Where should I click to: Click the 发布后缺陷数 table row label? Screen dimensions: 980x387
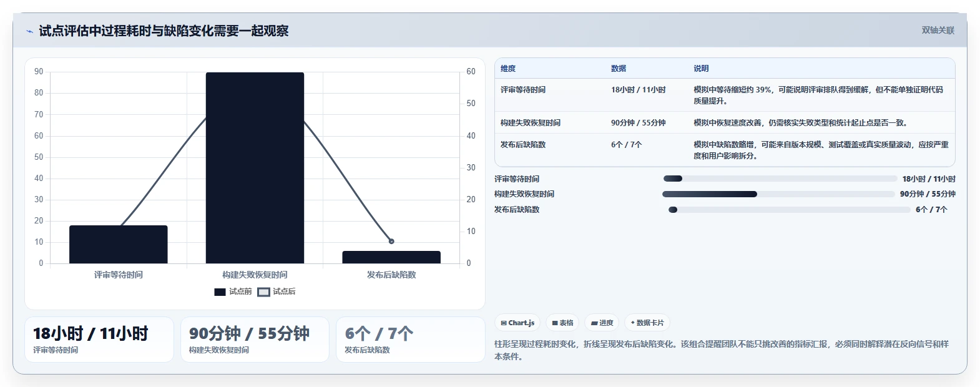pyautogui.click(x=523, y=145)
